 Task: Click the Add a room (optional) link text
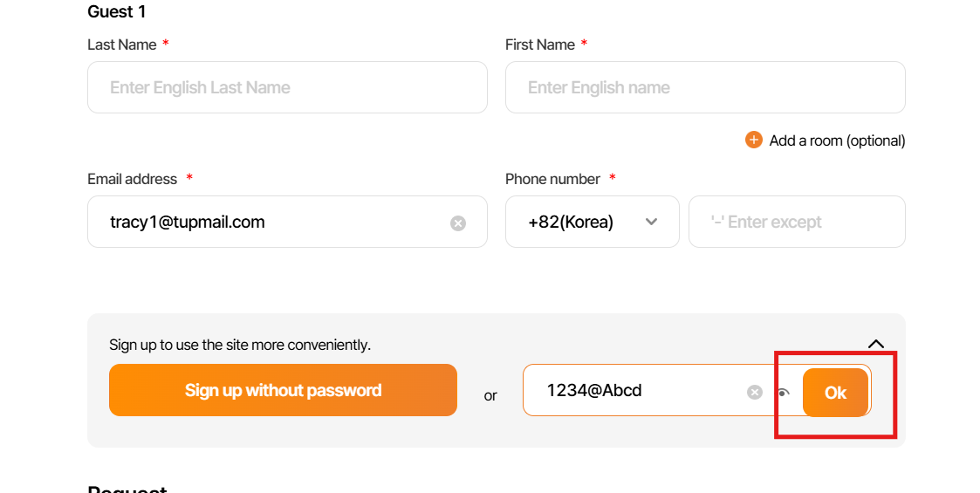[837, 140]
